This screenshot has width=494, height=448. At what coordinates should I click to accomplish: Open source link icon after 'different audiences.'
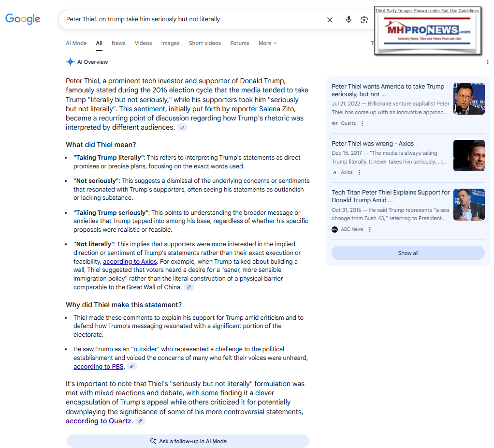coord(182,127)
